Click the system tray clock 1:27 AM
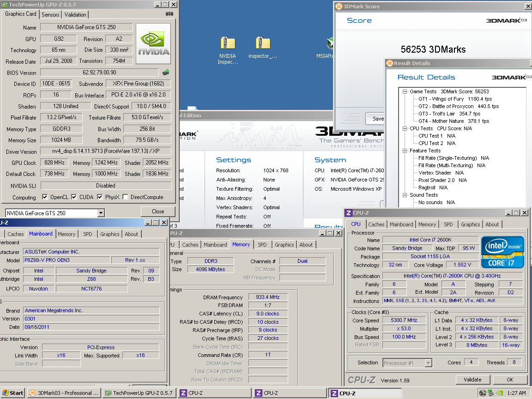Viewport: 532px width, 399px height. [516, 393]
